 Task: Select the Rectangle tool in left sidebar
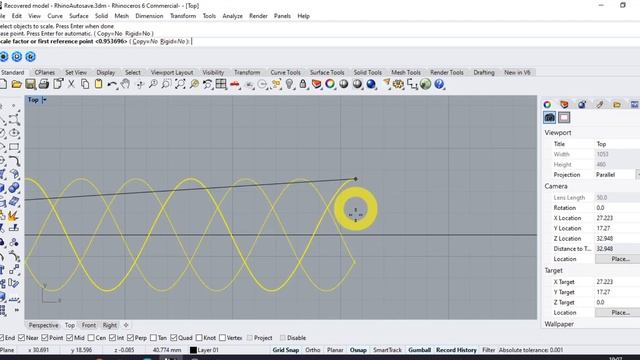[14, 147]
